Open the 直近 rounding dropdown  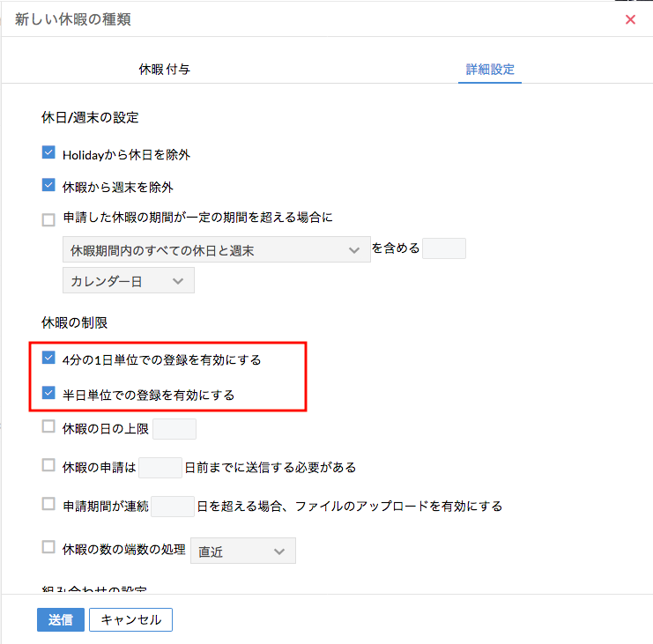(x=243, y=551)
